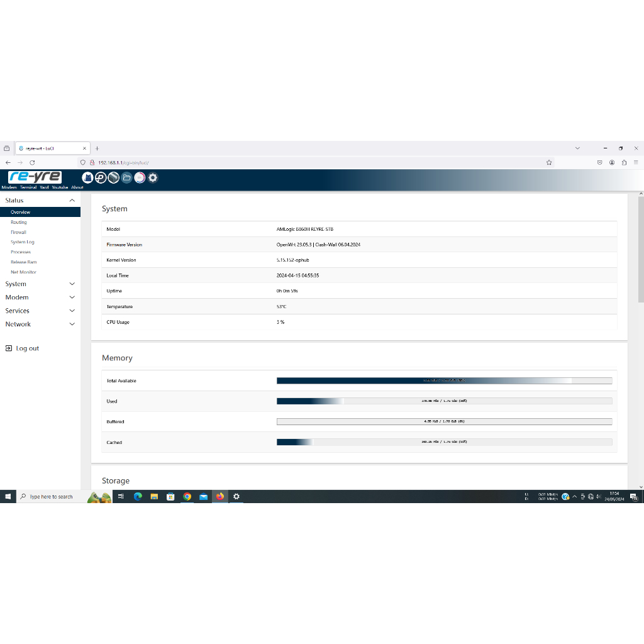
Task: Click the gear settings icon in header
Action: [153, 178]
